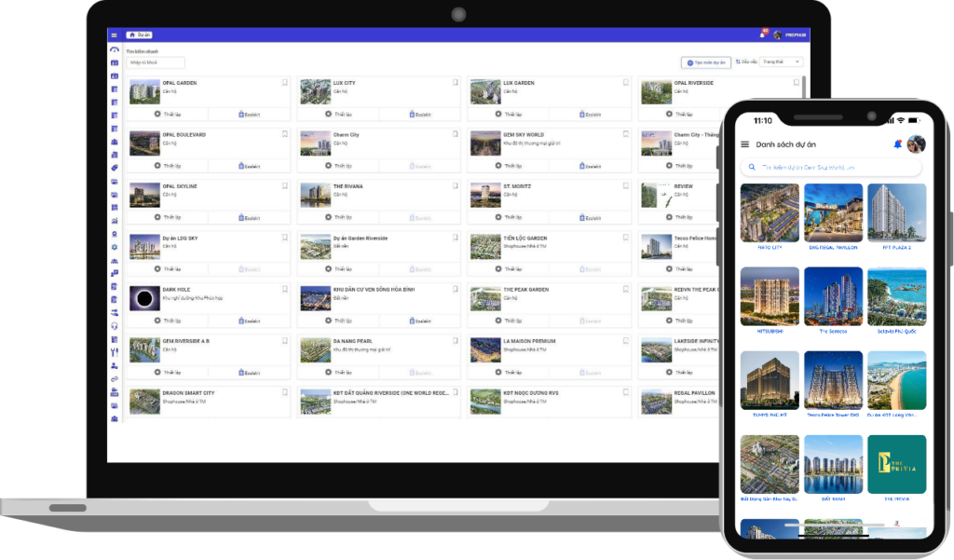Tap the DXG REGAL PAVILLON thumbnail on phone

tap(833, 213)
